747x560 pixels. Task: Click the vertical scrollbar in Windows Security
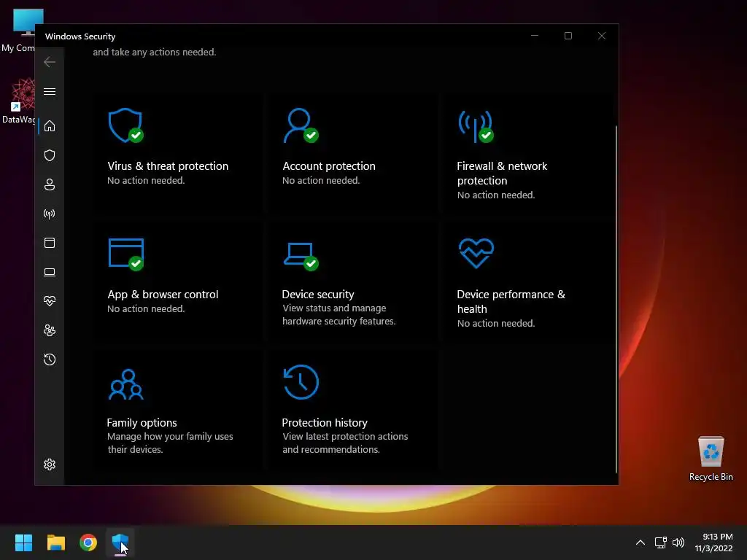(616, 299)
